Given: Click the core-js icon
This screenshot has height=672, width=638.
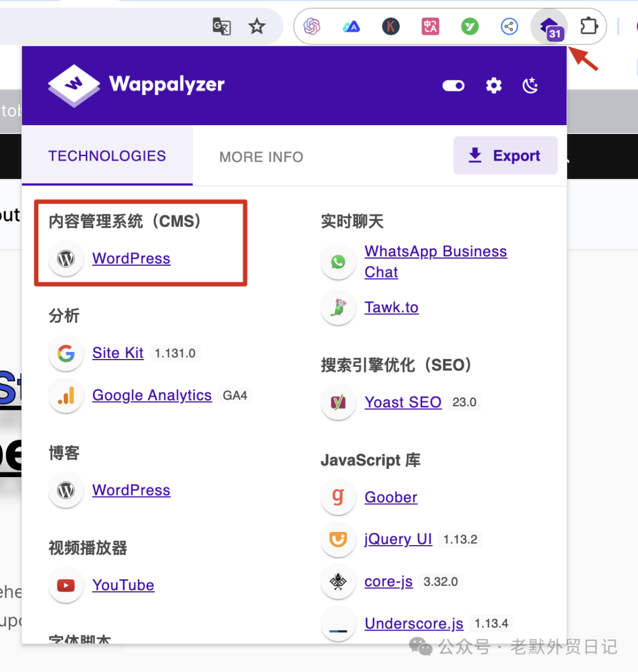Looking at the screenshot, I should click(338, 582).
